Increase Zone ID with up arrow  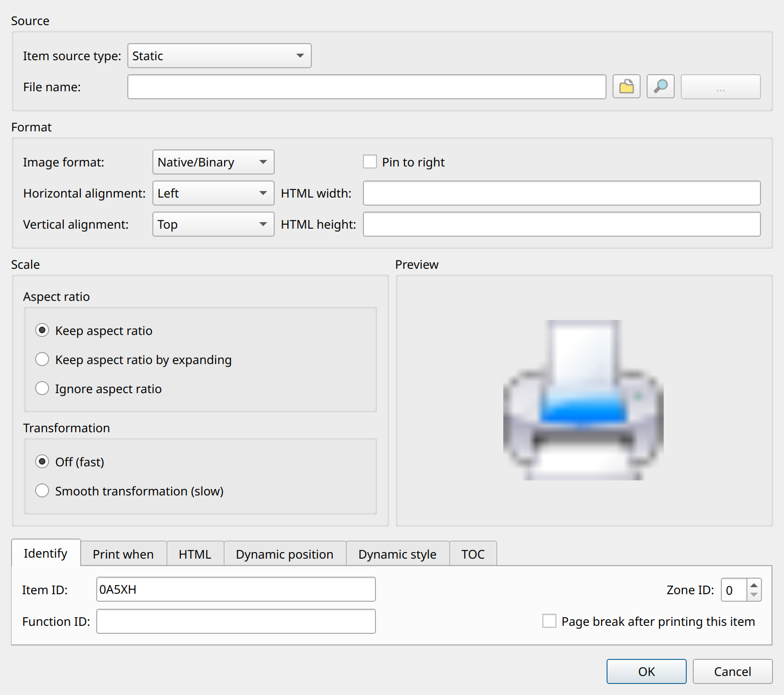click(x=754, y=585)
